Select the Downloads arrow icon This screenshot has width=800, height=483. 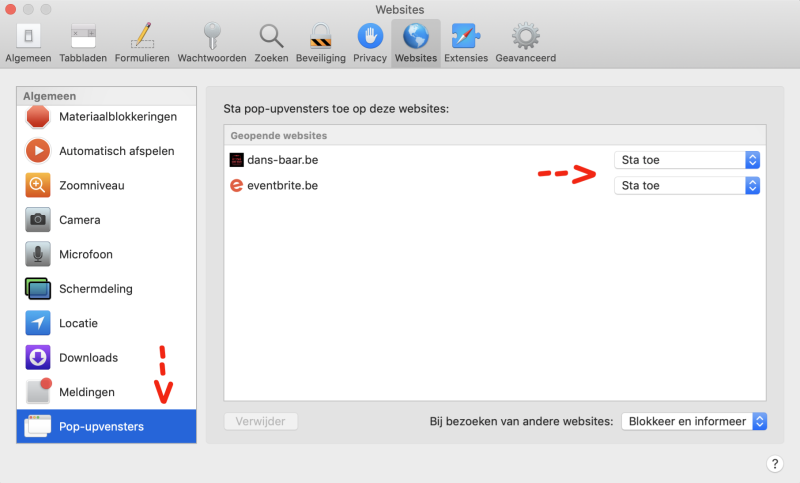[38, 358]
